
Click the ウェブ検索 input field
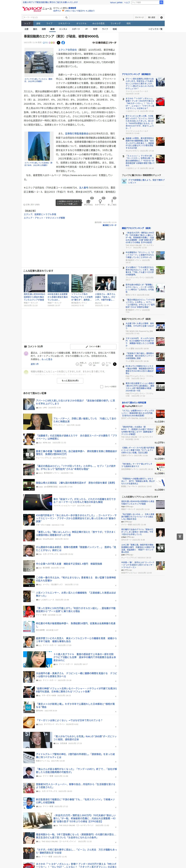(145, 2)
